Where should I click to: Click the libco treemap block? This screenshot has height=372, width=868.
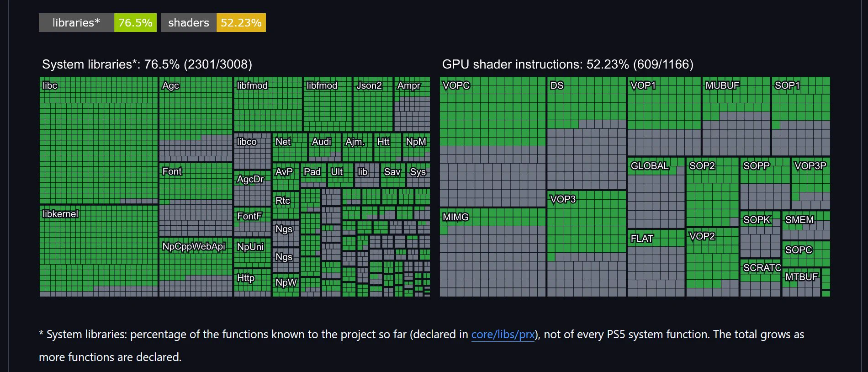[252, 151]
